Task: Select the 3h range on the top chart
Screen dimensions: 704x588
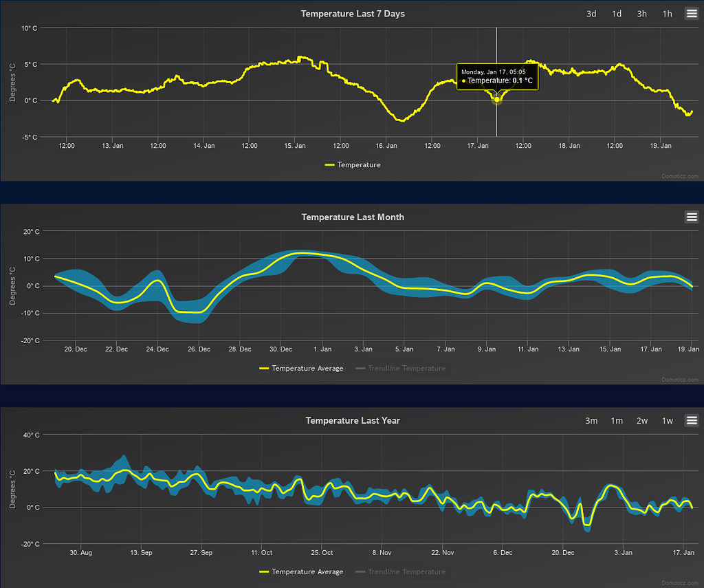Action: (641, 13)
